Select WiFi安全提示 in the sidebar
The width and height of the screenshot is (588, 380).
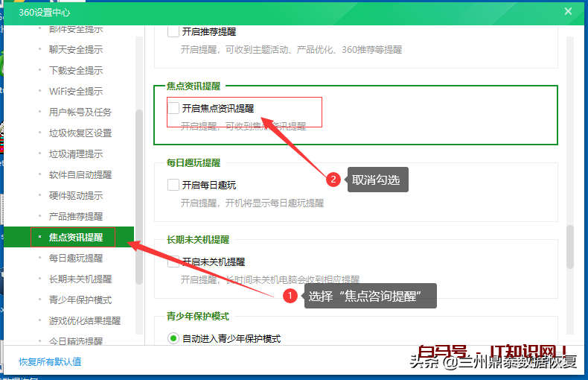(76, 91)
